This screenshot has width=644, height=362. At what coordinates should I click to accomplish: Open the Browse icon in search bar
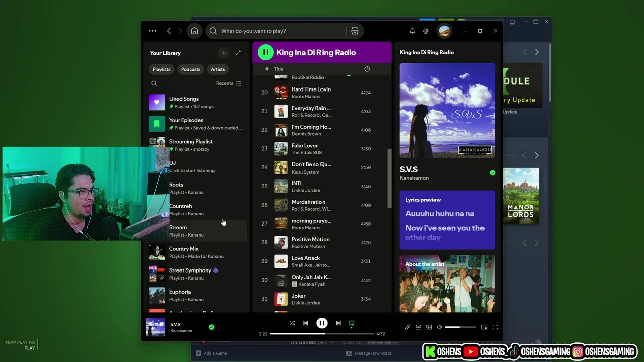(x=355, y=31)
